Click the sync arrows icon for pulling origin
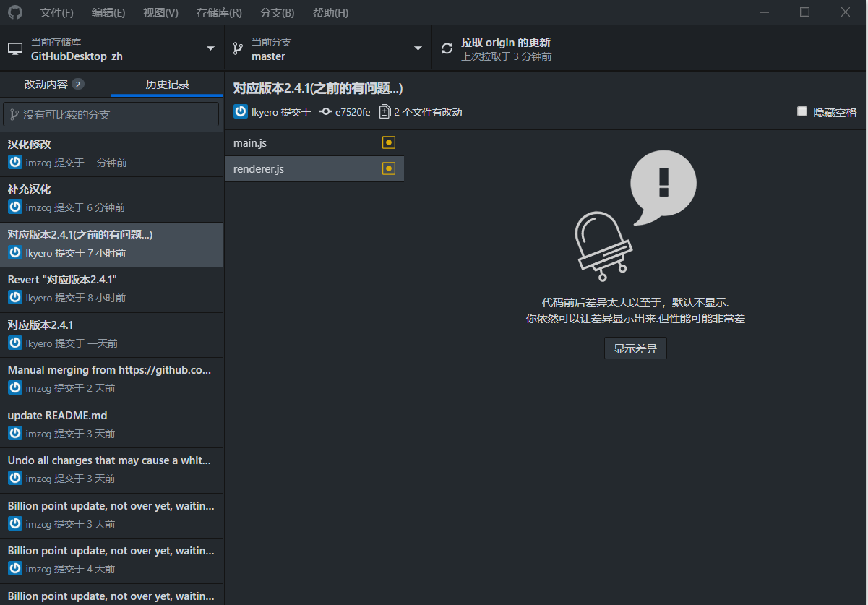868x605 pixels. 447,48
